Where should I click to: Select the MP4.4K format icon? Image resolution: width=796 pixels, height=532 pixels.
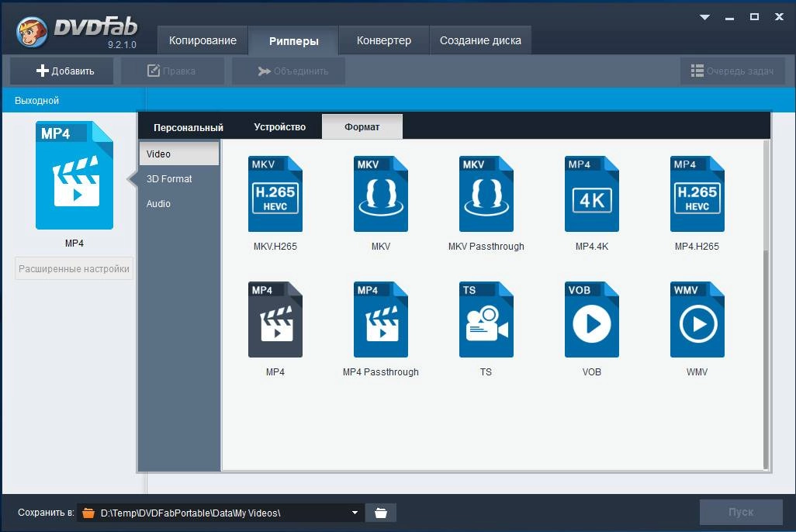click(x=592, y=194)
